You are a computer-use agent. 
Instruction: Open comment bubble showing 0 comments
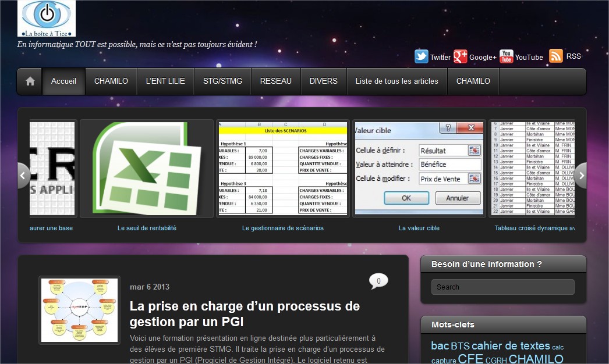click(378, 281)
